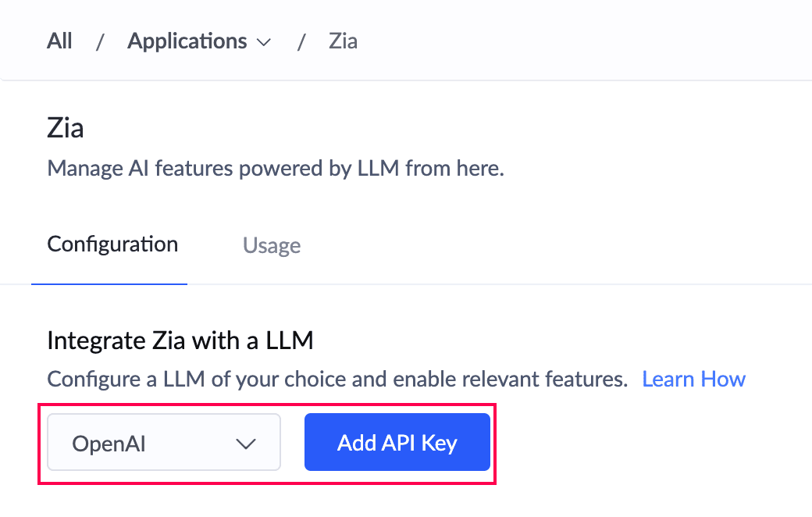The image size is (812, 517).
Task: Switch to the Configuration tab
Action: tap(112, 244)
